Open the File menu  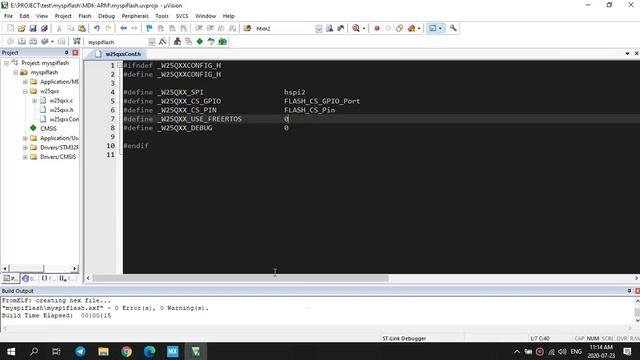(x=8, y=16)
